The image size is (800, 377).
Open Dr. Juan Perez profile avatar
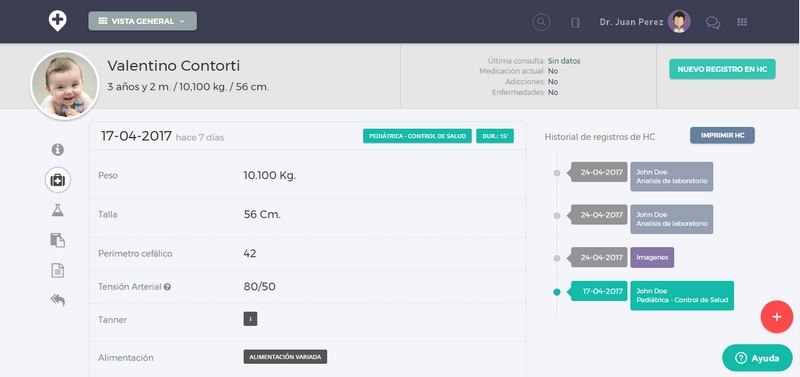pos(679,21)
